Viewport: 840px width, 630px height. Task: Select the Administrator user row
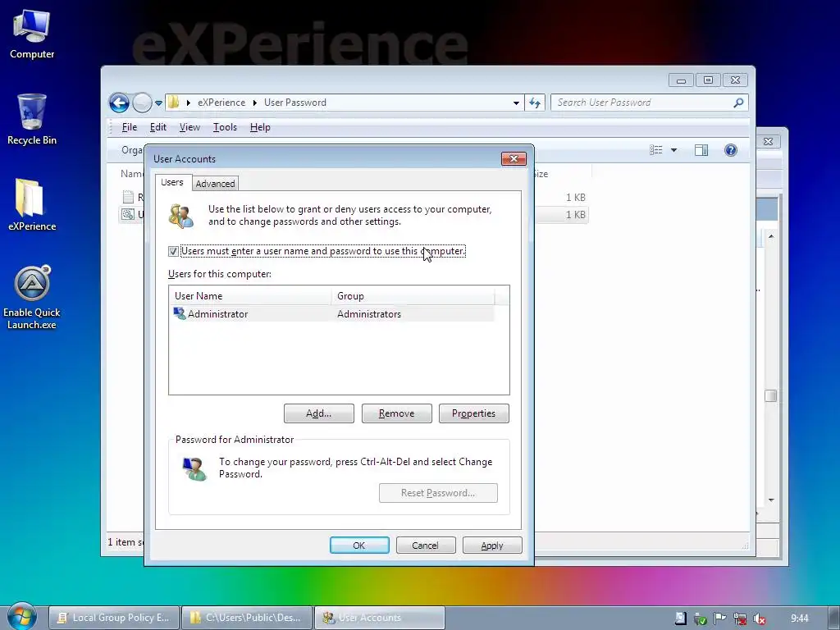pyautogui.click(x=331, y=314)
